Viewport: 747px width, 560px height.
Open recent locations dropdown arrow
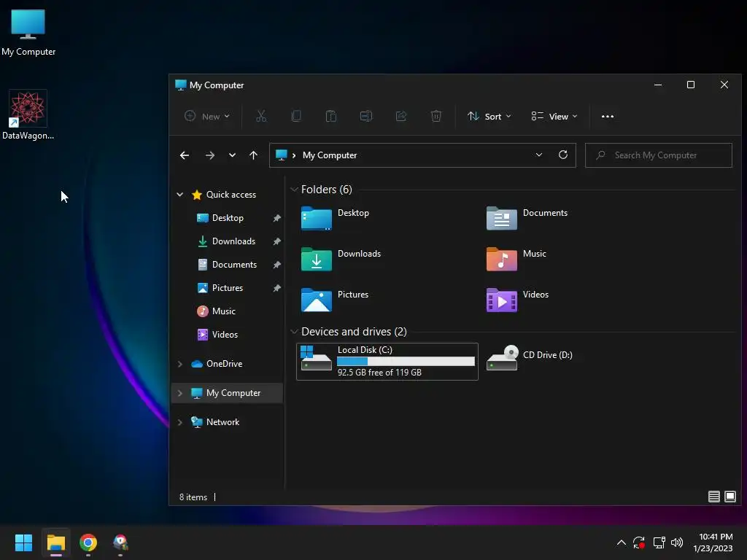pyautogui.click(x=232, y=155)
